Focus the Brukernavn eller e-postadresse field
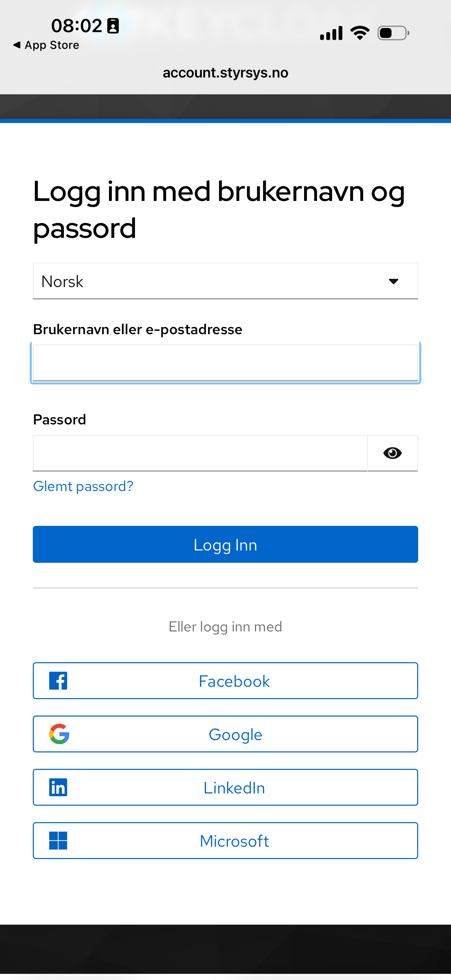Viewport: 451px width, 980px height. (225, 363)
